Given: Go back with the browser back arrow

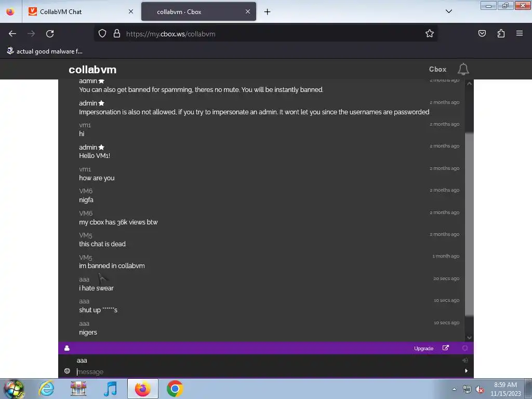Looking at the screenshot, I should [12, 34].
